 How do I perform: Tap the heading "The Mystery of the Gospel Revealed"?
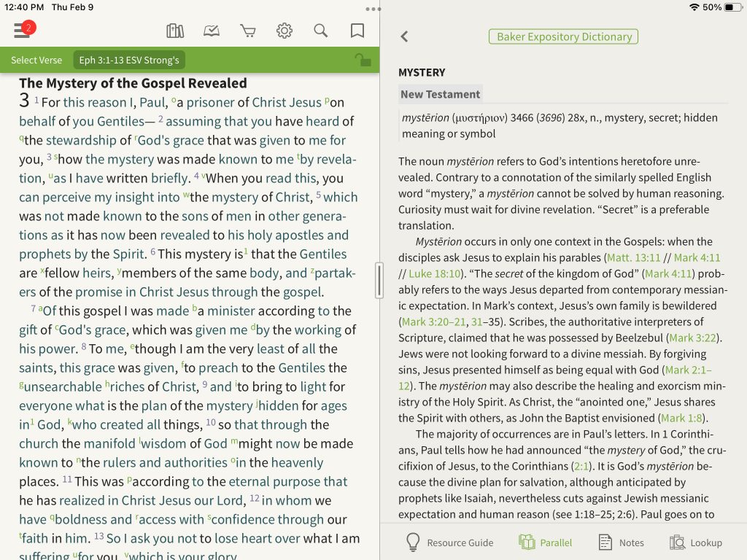(133, 83)
